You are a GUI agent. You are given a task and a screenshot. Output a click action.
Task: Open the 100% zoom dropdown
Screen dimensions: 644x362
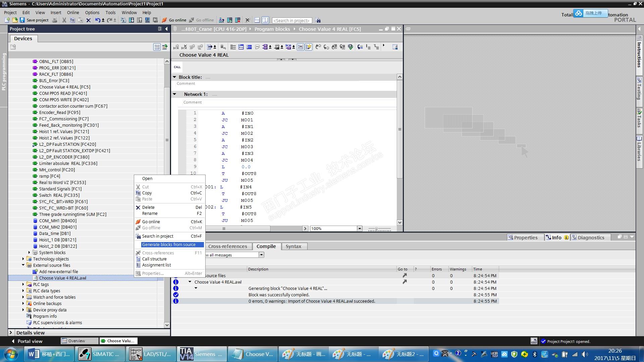(x=360, y=229)
